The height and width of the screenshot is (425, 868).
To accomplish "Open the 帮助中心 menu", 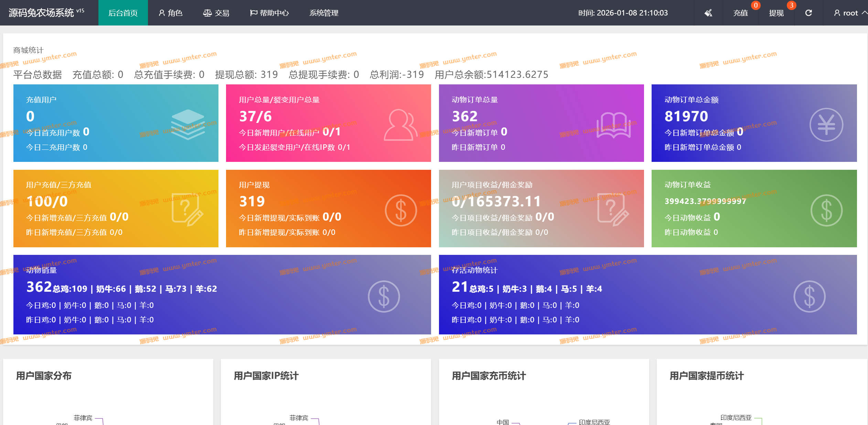I will coord(269,13).
